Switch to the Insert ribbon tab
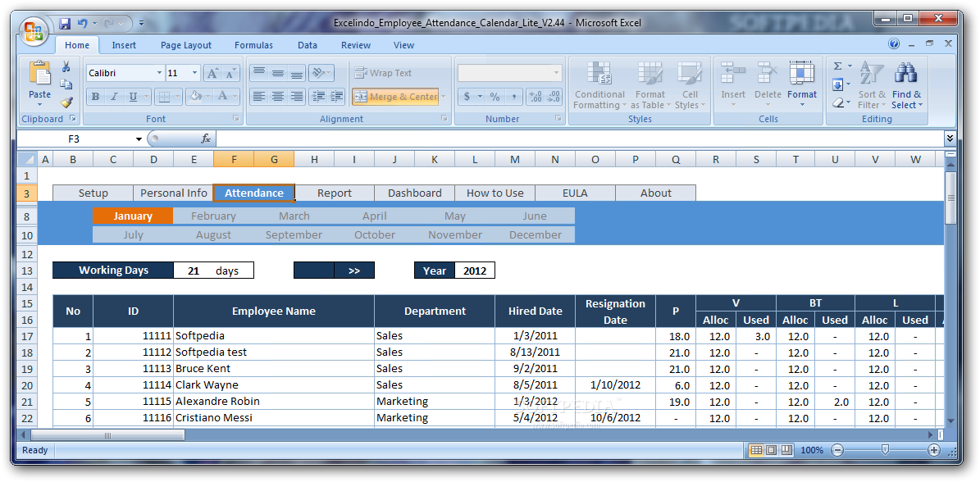Screen dimensions: 980x482 (124, 45)
